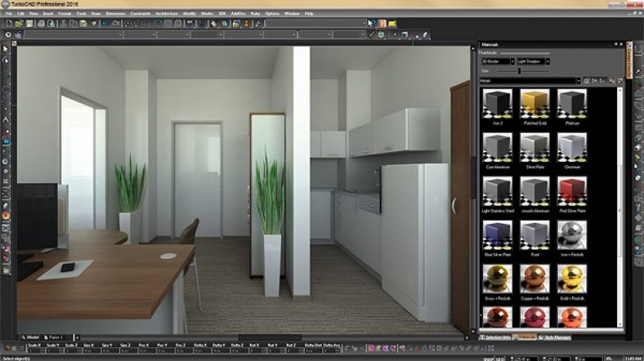
Task: Click the Save diskette icon
Action: click(29, 24)
